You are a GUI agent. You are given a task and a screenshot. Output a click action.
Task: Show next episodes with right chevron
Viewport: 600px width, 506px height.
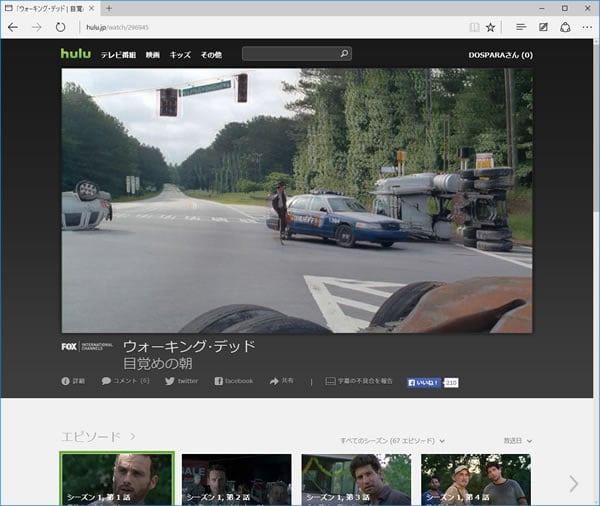(x=573, y=484)
